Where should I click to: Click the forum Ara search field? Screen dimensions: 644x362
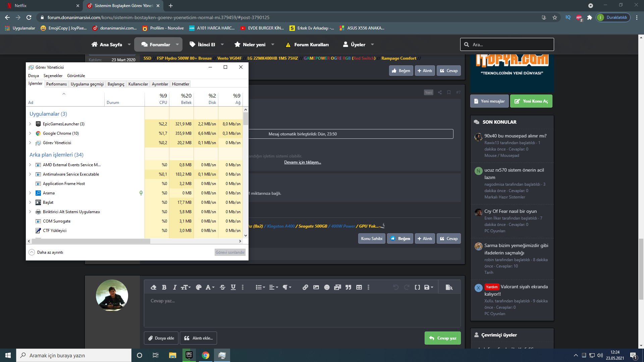(x=510, y=45)
